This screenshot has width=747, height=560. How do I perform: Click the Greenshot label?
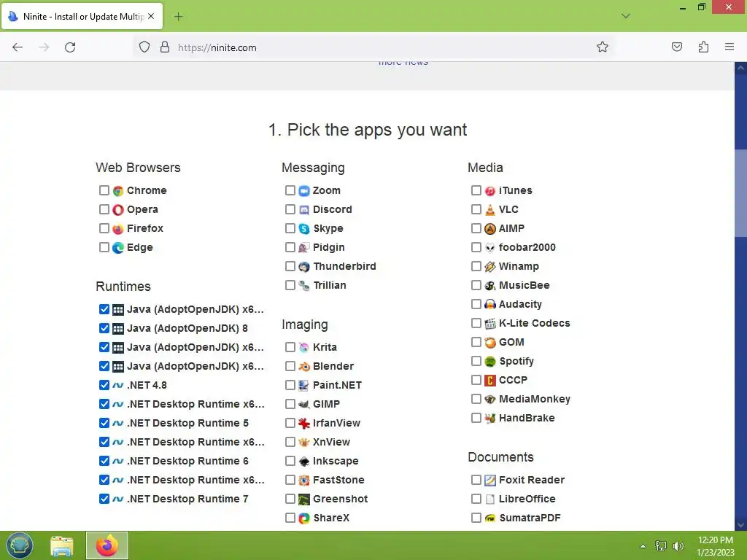pos(340,499)
